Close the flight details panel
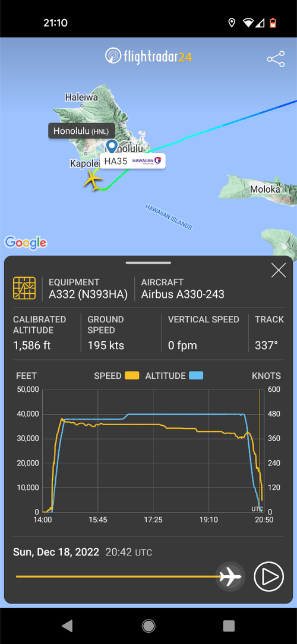 pyautogui.click(x=279, y=270)
